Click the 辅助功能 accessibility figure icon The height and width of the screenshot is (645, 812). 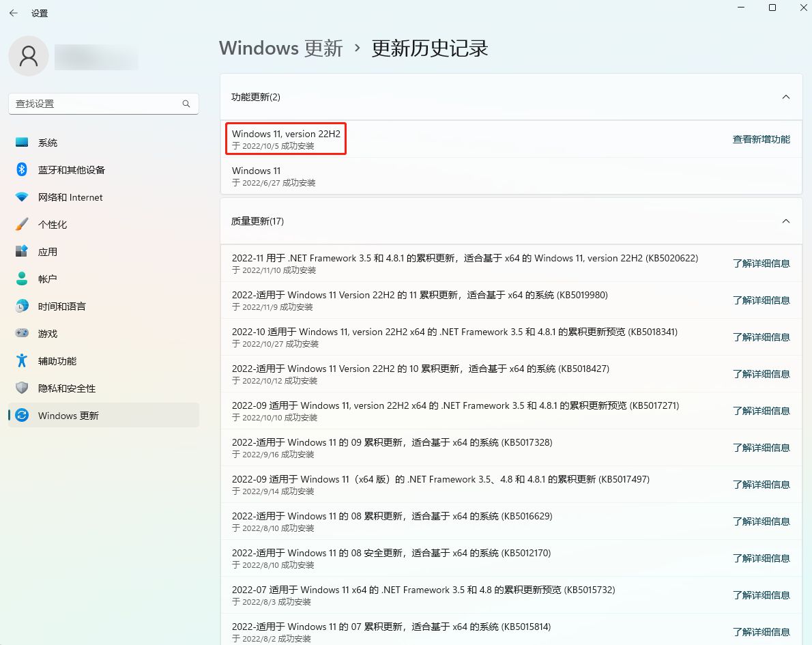(x=22, y=360)
